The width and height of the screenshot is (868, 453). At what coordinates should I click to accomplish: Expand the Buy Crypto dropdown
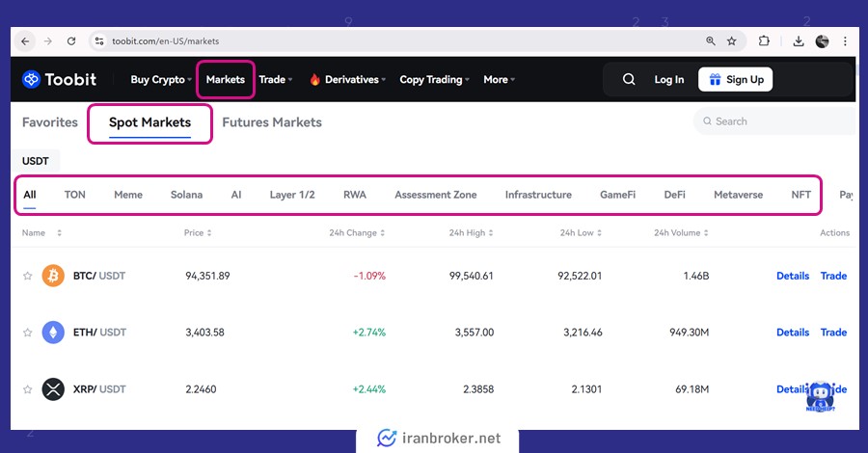[x=162, y=80]
